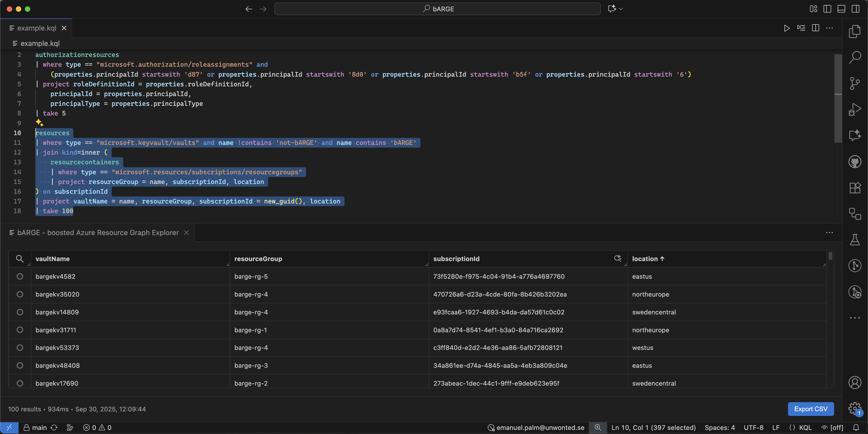Select the radio button for bargekv4582 row
This screenshot has width=868, height=434.
click(20, 276)
